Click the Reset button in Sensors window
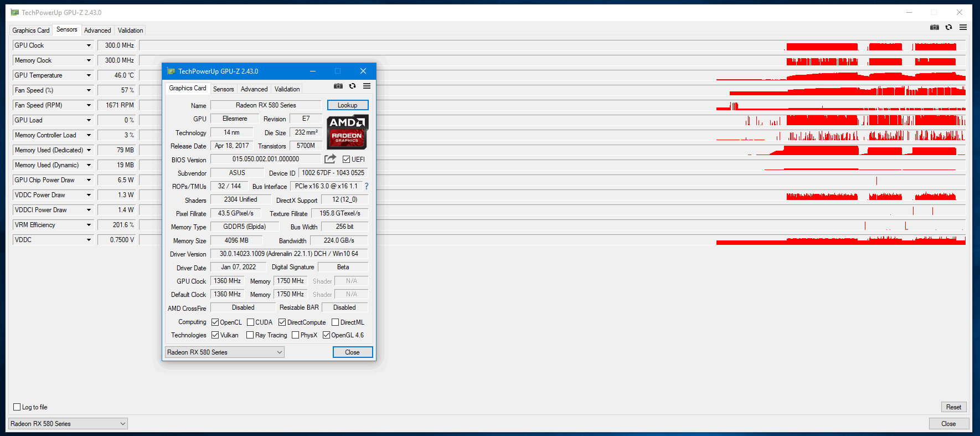 [954, 407]
